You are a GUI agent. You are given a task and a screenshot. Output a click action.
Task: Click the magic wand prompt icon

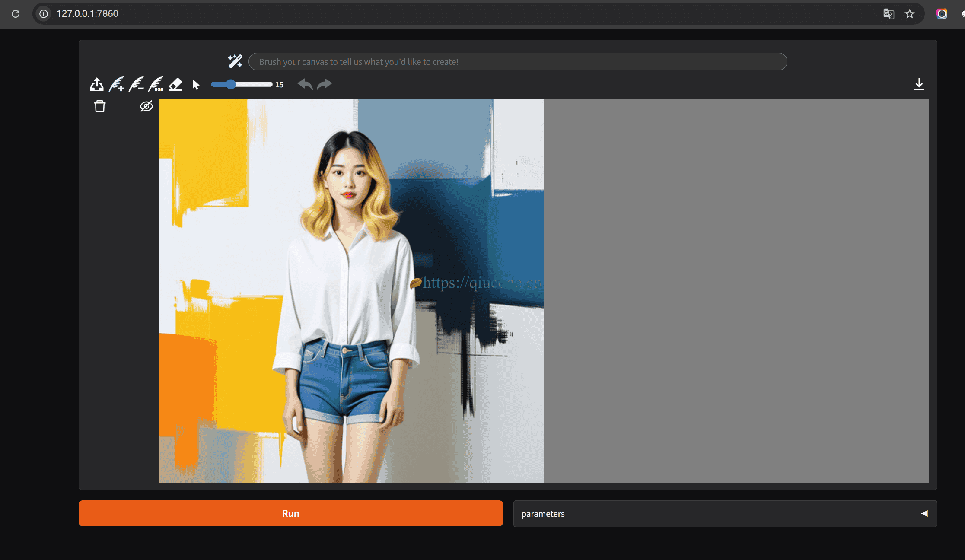coord(235,61)
